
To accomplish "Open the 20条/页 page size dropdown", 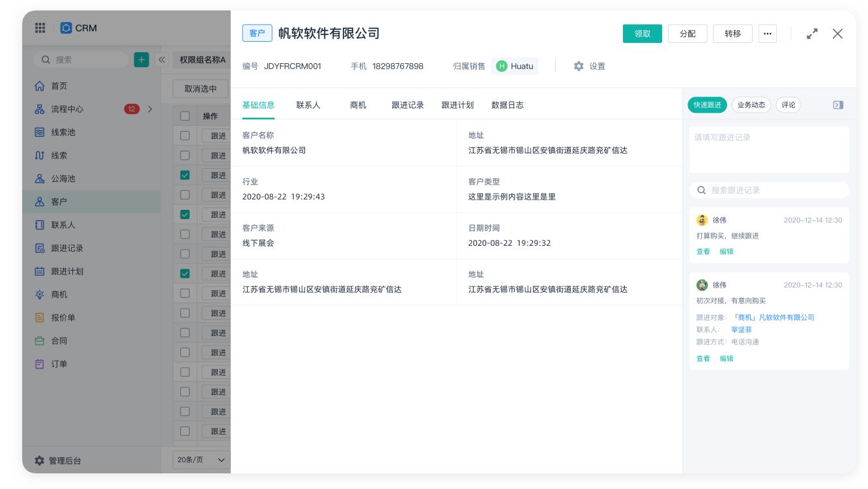I will pyautogui.click(x=201, y=460).
